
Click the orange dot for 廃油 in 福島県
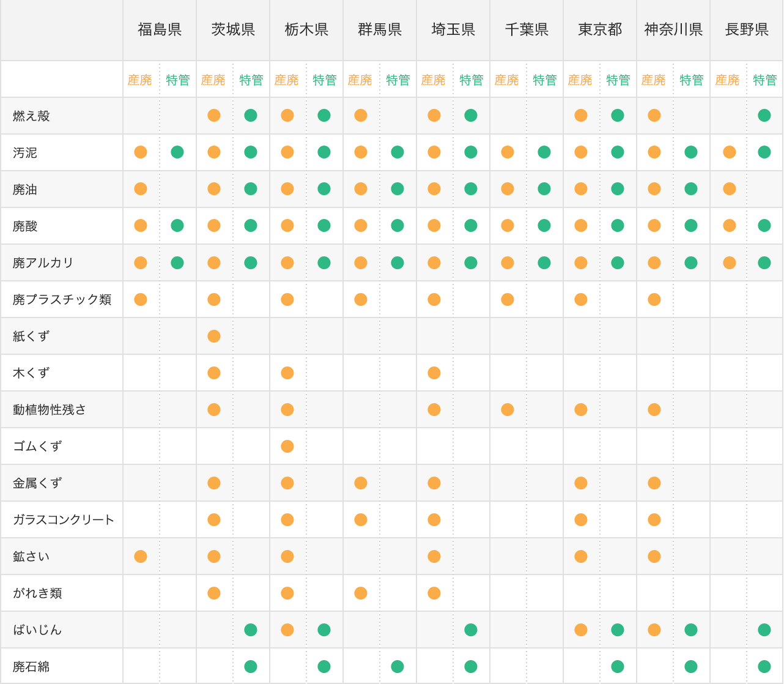(x=141, y=188)
